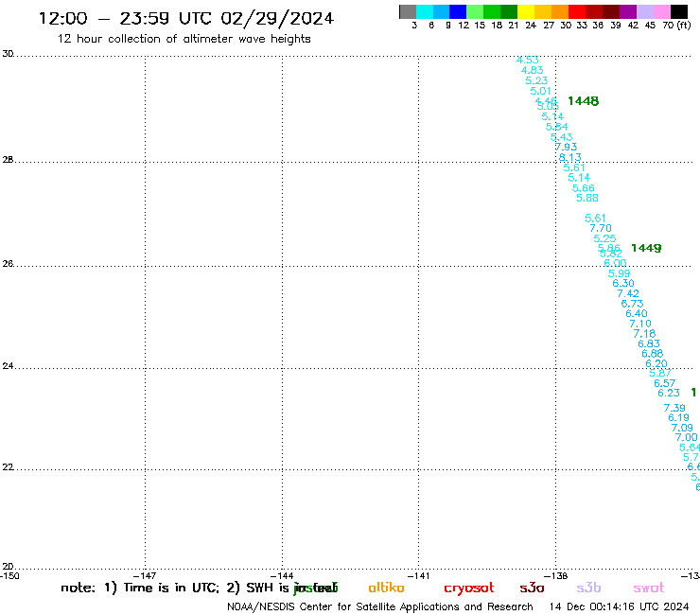
Task: Click the 4.53 wave height value
Action: 528,60
